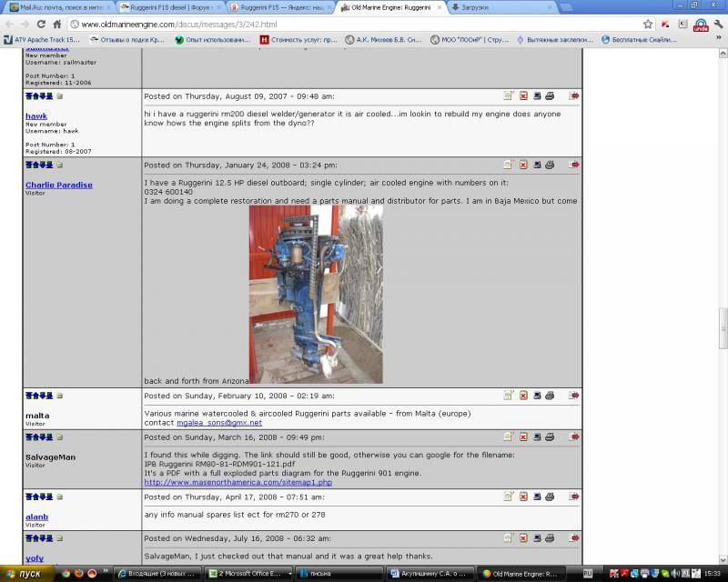
Task: Click the print icon on malta's post
Action: pyautogui.click(x=550, y=396)
